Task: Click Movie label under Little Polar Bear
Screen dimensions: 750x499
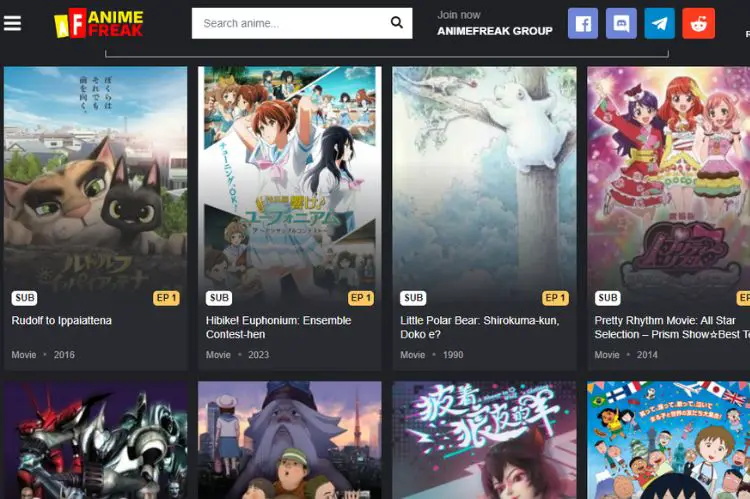Action: [x=413, y=355]
